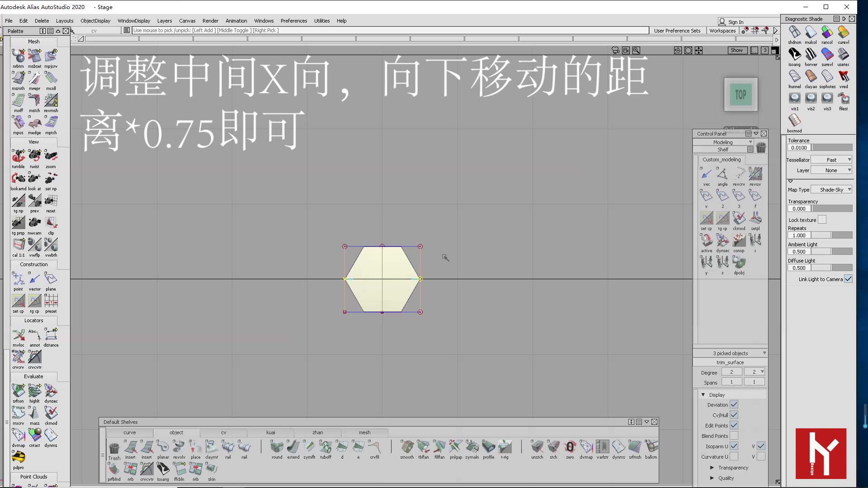Uncheck Link Light to Camera
The width and height of the screenshot is (868, 488).
tap(848, 279)
